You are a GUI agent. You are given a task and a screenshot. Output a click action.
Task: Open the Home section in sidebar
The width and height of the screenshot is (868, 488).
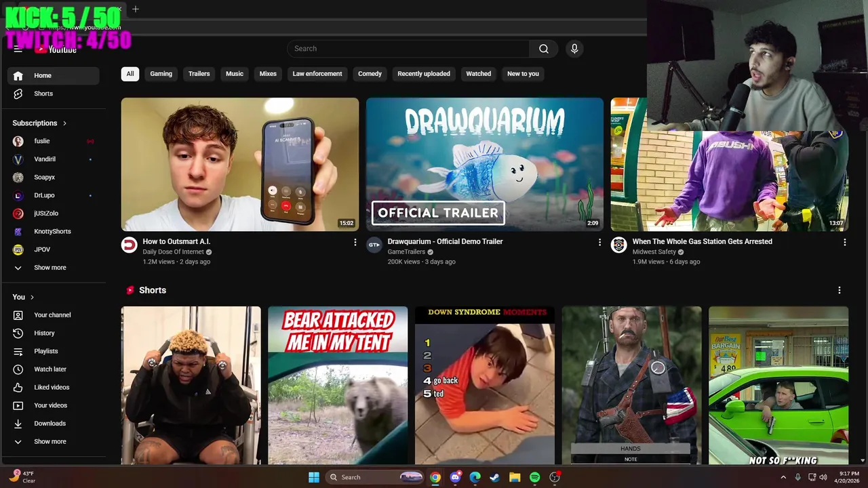click(54, 76)
